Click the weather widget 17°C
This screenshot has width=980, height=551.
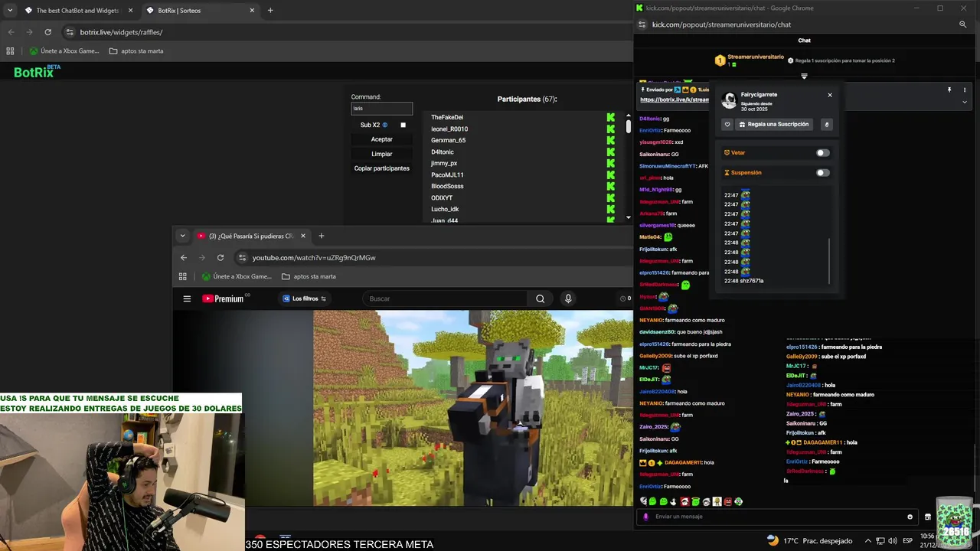click(x=808, y=541)
